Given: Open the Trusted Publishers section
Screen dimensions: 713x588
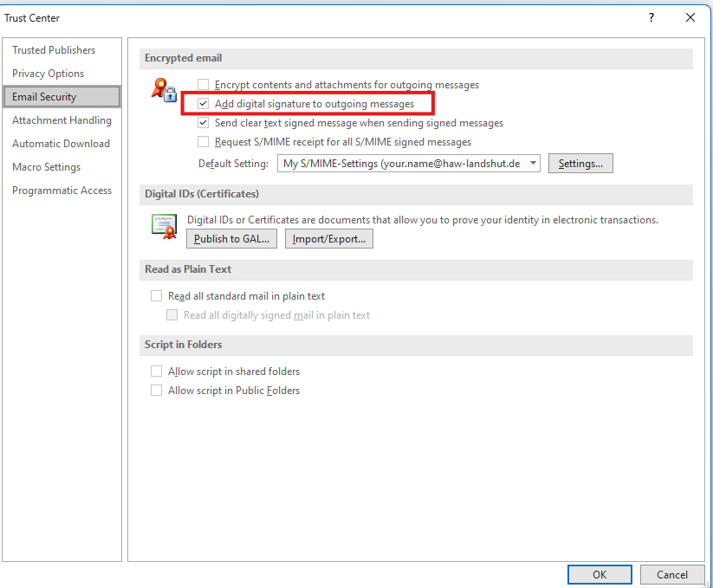Looking at the screenshot, I should click(x=54, y=50).
